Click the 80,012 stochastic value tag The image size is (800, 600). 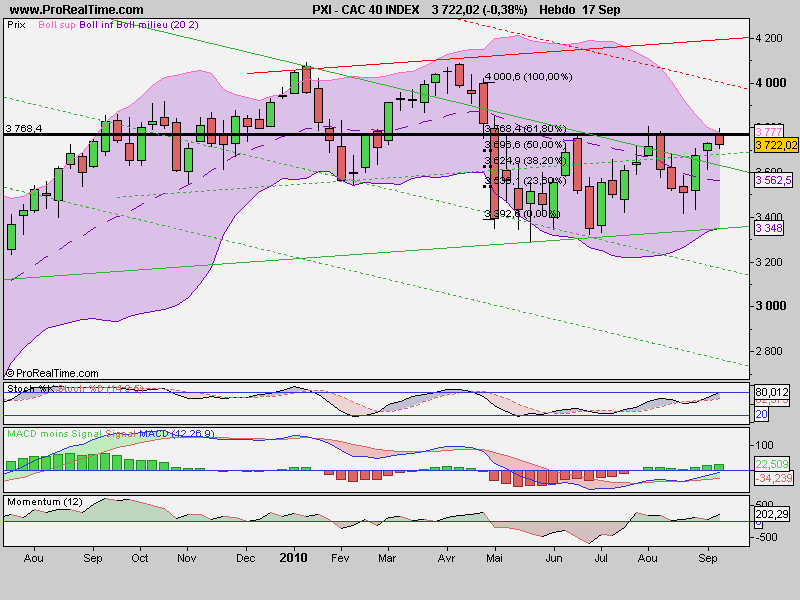coord(771,392)
